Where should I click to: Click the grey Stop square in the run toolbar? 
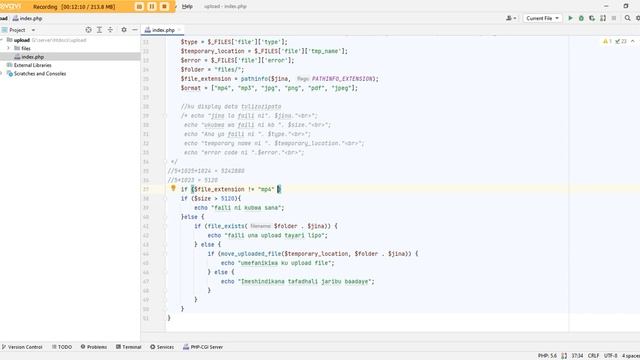[x=613, y=18]
